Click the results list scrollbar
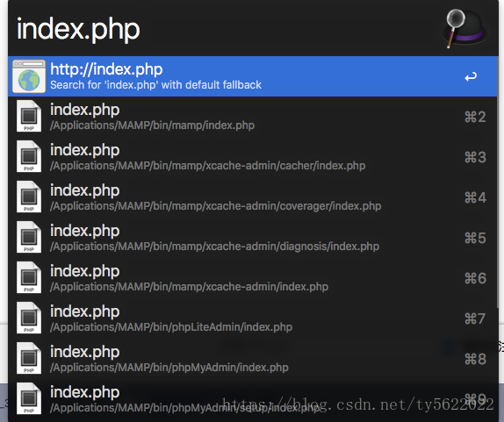The width and height of the screenshot is (504, 422). coord(498,183)
